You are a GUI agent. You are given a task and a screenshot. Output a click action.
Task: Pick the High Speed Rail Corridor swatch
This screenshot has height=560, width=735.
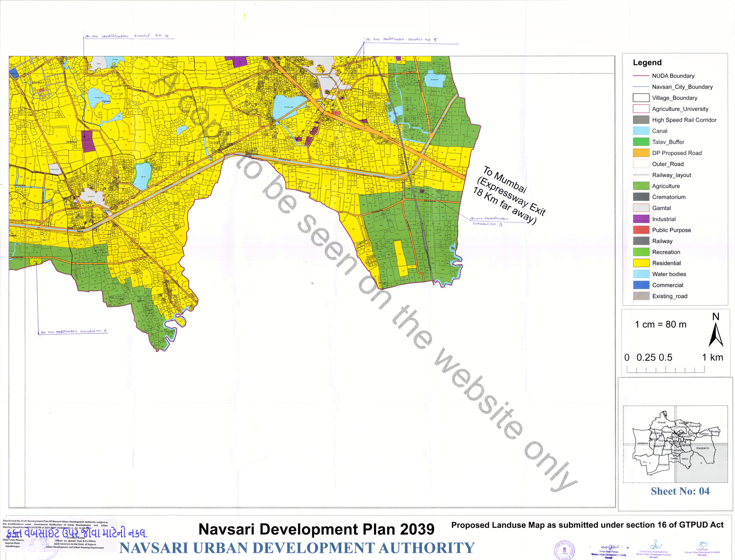[x=641, y=120]
